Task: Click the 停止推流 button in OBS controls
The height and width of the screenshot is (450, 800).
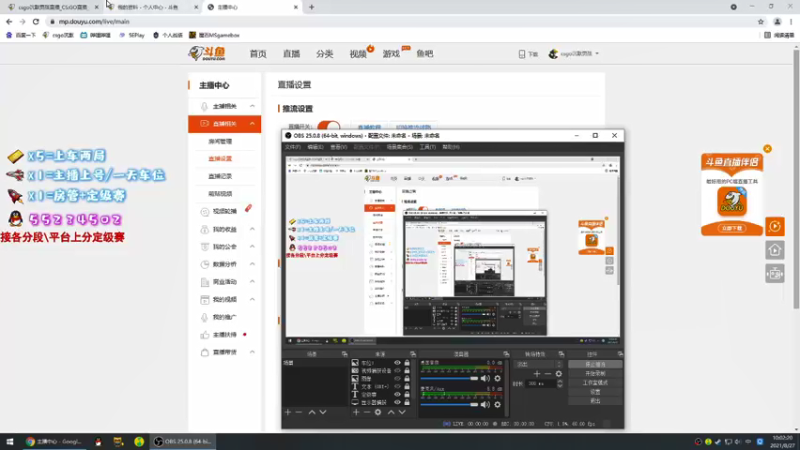Action: (x=595, y=364)
